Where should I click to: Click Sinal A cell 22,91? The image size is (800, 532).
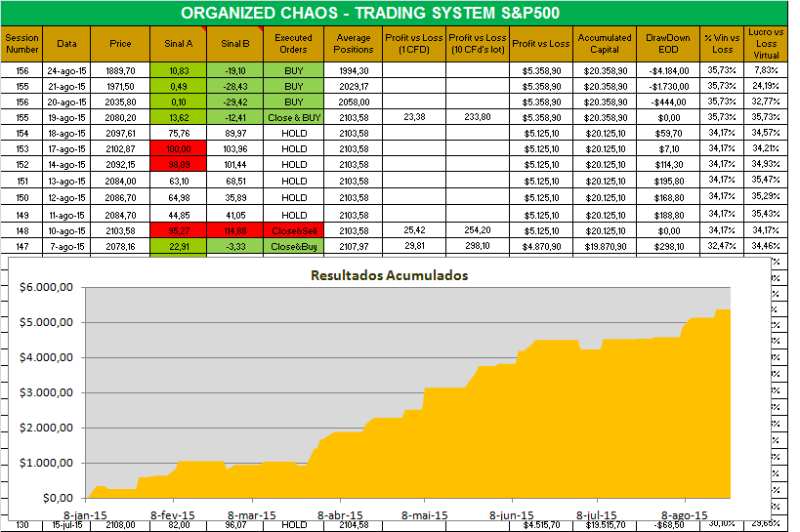click(179, 246)
